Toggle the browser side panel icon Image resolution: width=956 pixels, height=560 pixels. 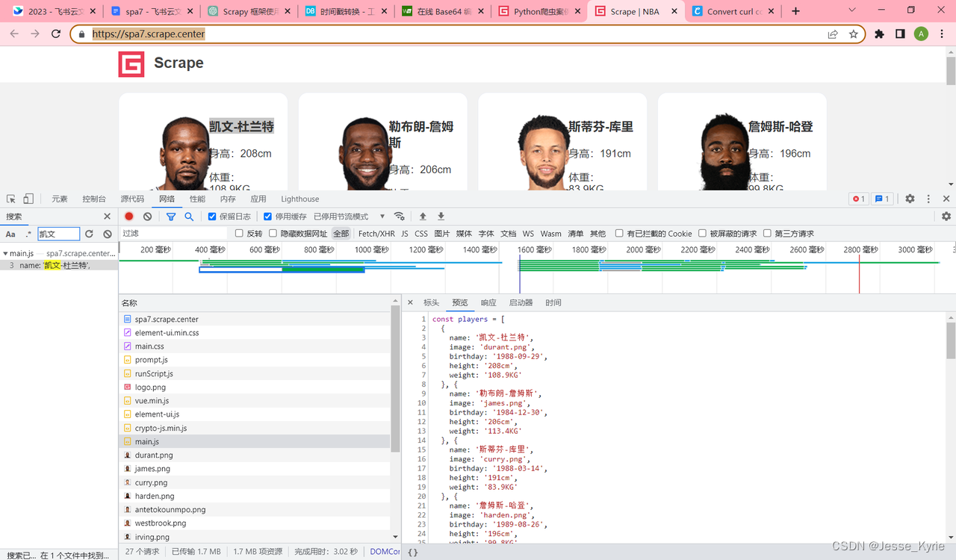pos(901,34)
